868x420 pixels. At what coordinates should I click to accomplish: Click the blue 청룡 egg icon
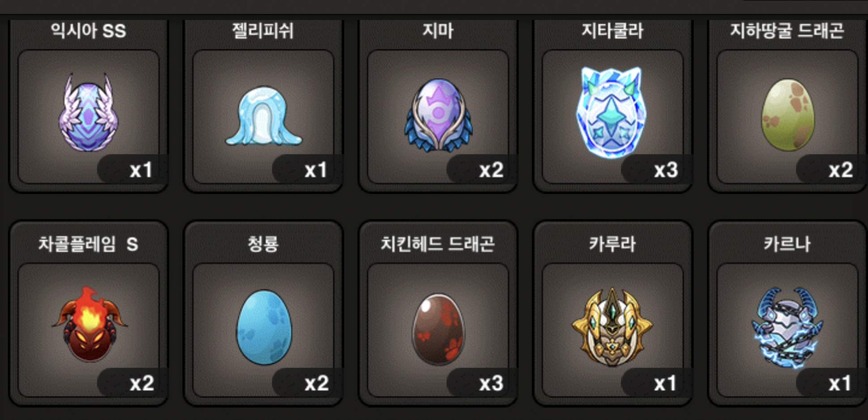pos(264,327)
